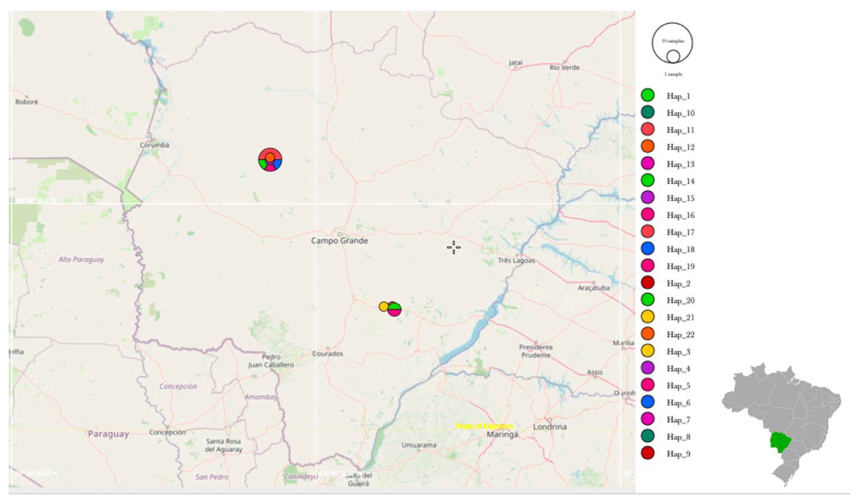Click the Campo Grande city label
Image resolution: width=863 pixels, height=504 pixels.
click(x=339, y=241)
